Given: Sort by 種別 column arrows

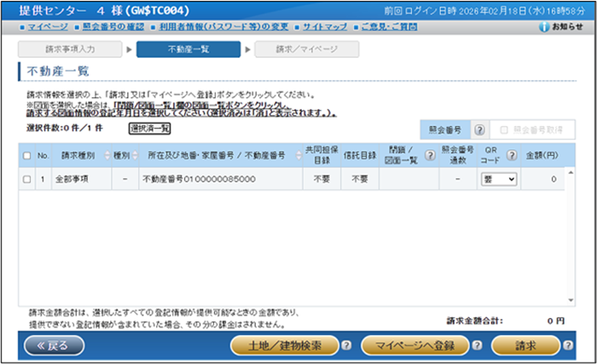Looking at the screenshot, I should pos(134,155).
